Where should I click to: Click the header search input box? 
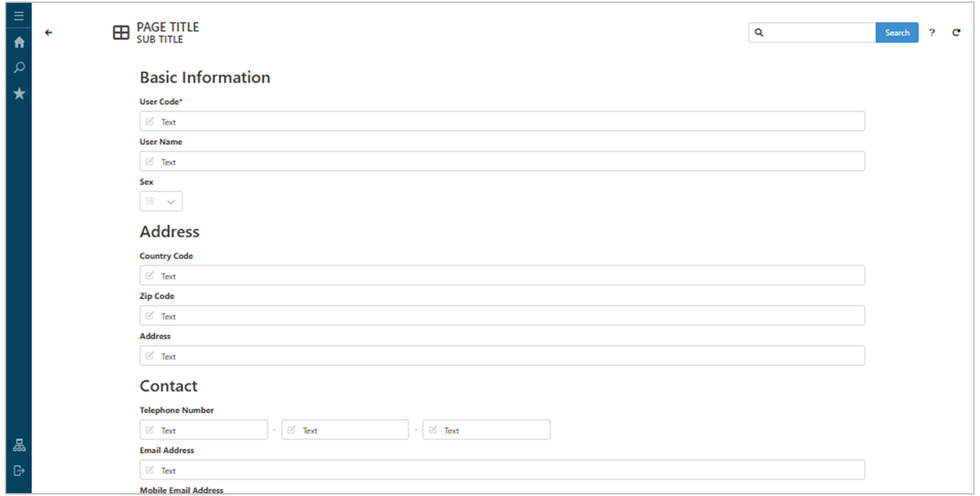tap(819, 32)
